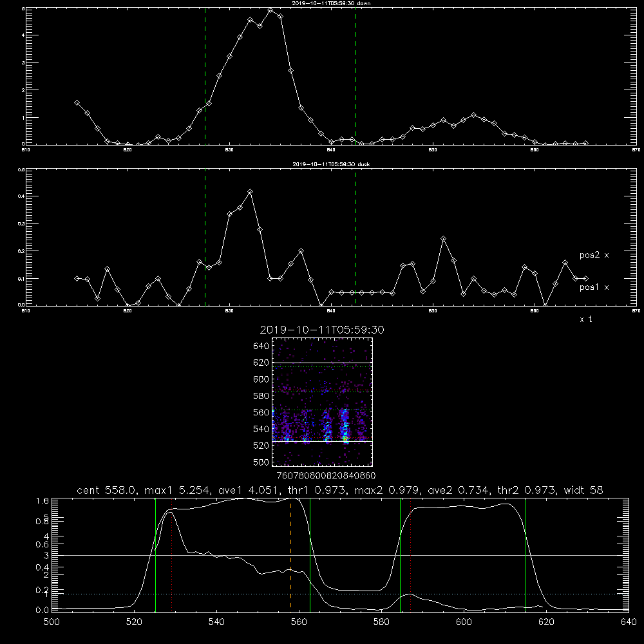Image resolution: width=644 pixels, height=644 pixels.
Task: Click the last solid green line in bottom plot
Action: coord(526,554)
